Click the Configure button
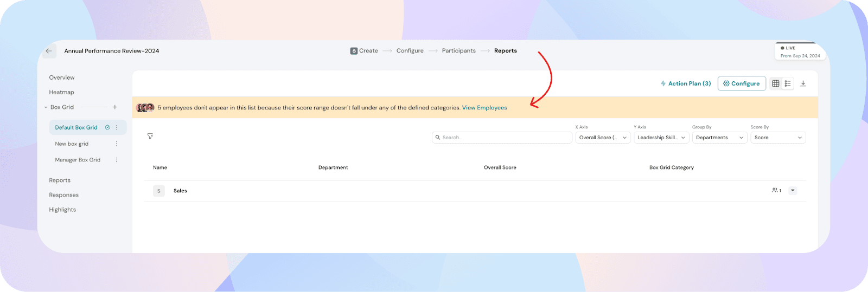Viewport: 868px width, 292px height. 742,83
